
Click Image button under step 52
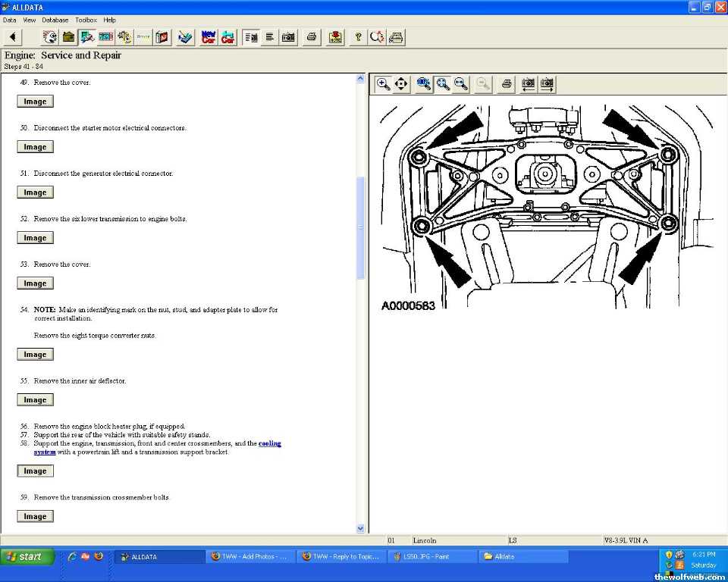pos(35,238)
